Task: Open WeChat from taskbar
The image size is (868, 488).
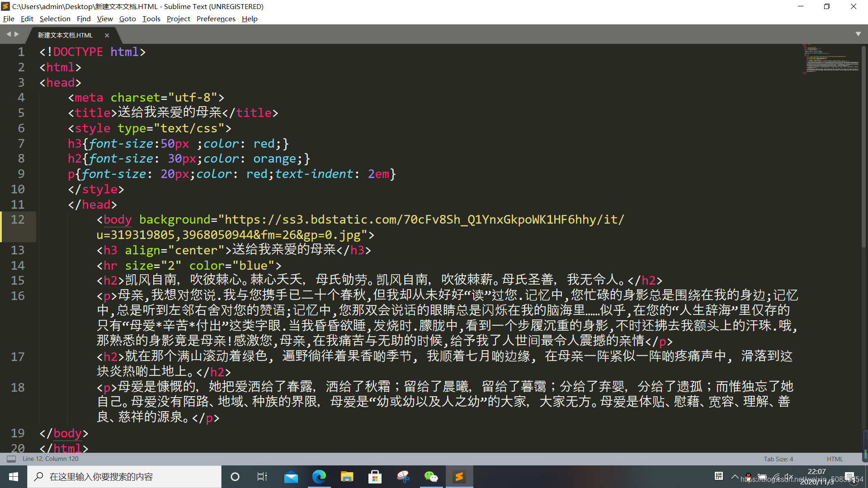Action: point(431,477)
